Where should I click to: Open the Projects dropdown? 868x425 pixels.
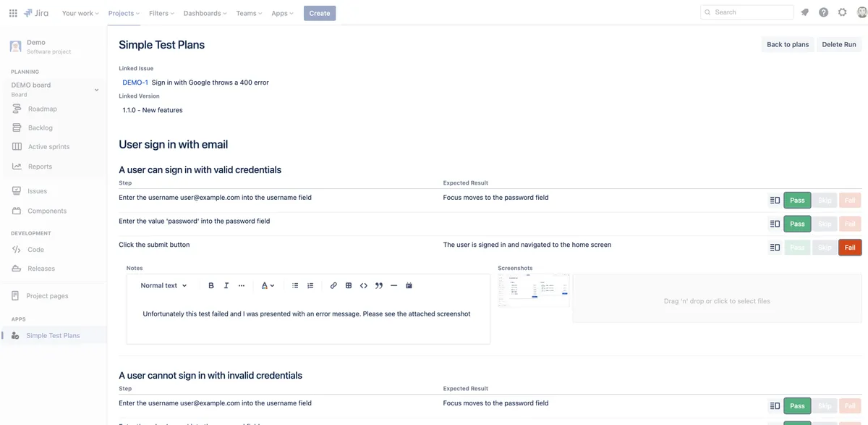pyautogui.click(x=124, y=13)
